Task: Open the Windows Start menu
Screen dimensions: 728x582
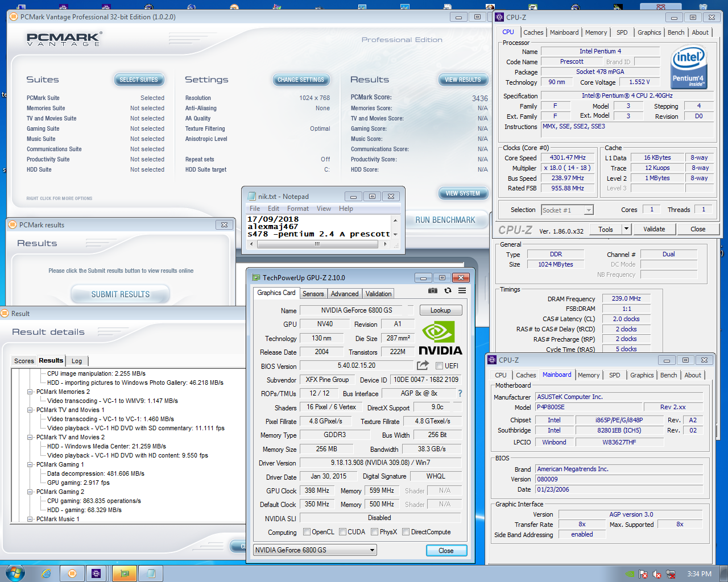Action: (x=15, y=573)
